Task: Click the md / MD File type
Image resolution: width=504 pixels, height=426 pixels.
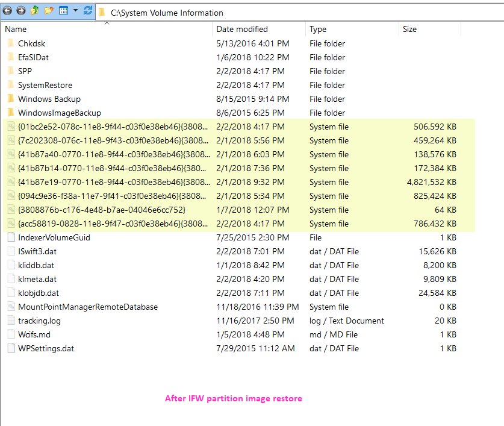Action: 334,334
